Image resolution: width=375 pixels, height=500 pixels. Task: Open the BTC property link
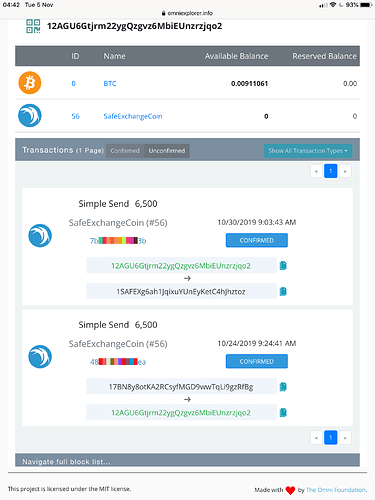110,83
